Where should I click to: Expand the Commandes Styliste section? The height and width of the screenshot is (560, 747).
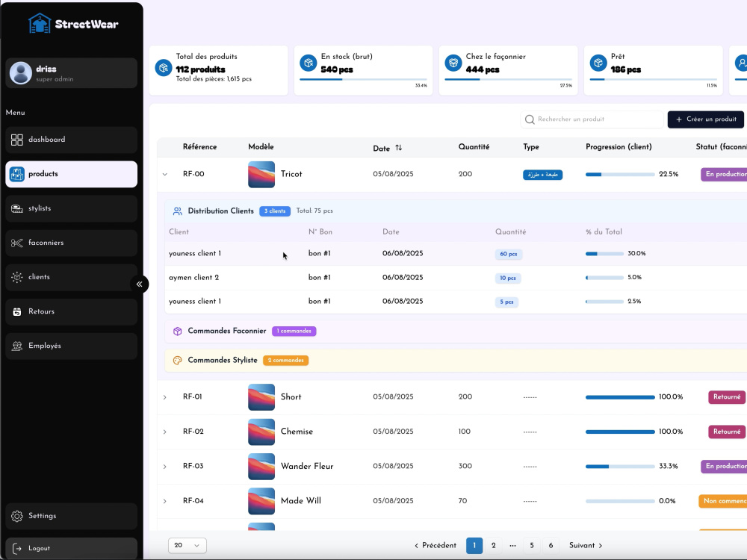[x=456, y=361]
